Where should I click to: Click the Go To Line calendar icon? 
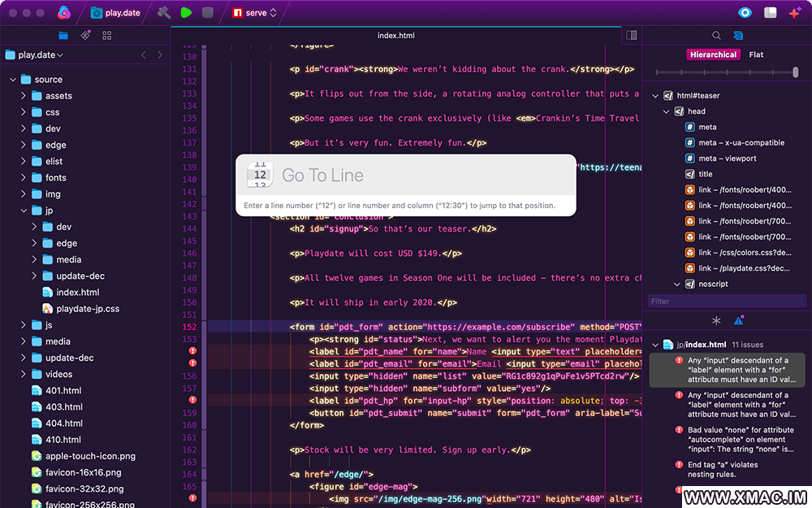(260, 175)
